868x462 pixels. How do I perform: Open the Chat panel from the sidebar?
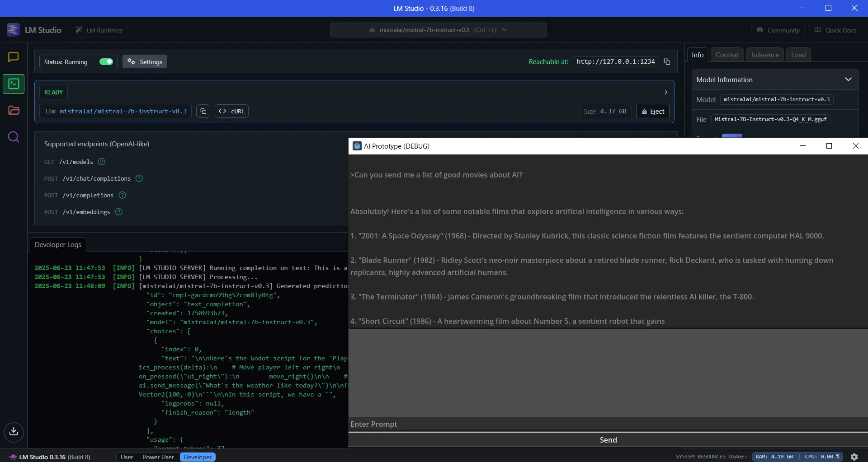[14, 57]
